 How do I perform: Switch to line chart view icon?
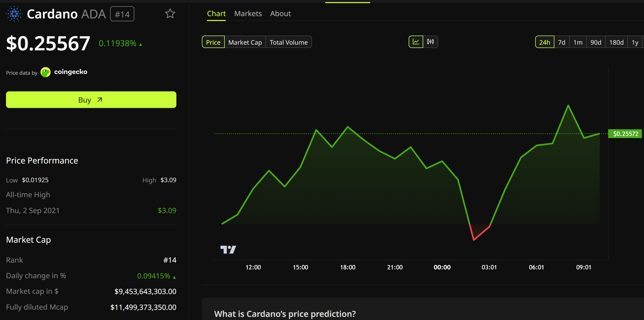(x=416, y=42)
